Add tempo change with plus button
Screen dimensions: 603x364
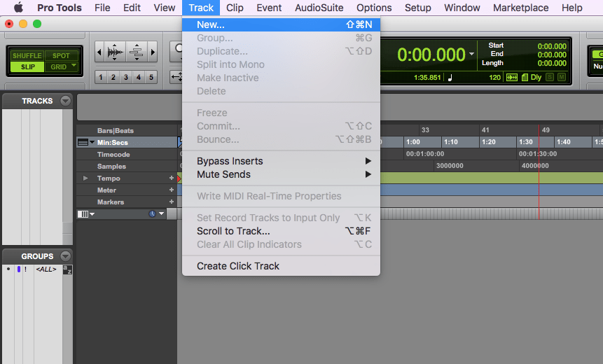click(172, 178)
